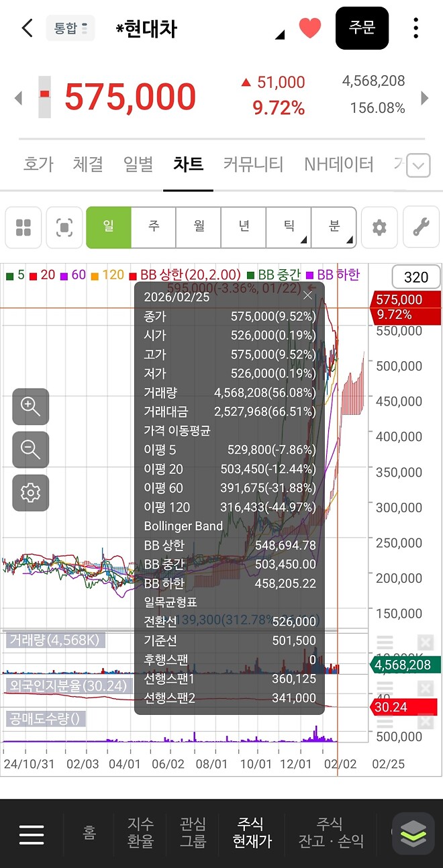Image resolution: width=443 pixels, height=868 pixels.
Task: Tap the chart capture frame icon
Action: pyautogui.click(x=64, y=228)
